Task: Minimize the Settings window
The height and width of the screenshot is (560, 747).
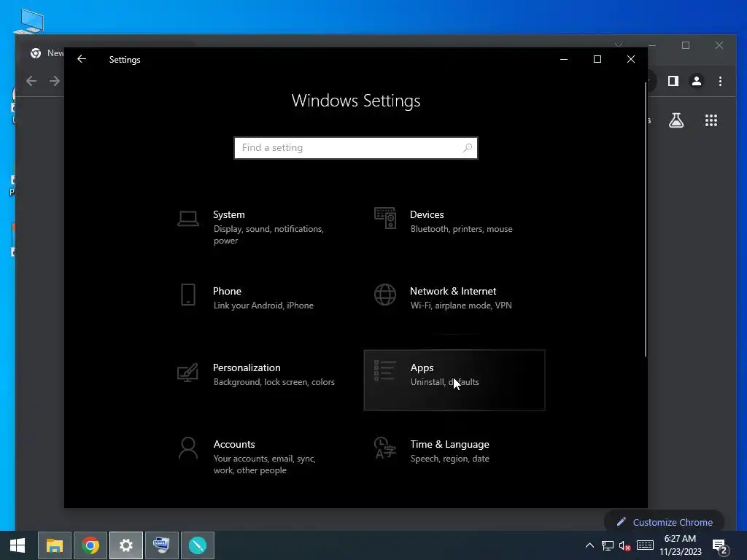Action: (x=564, y=59)
